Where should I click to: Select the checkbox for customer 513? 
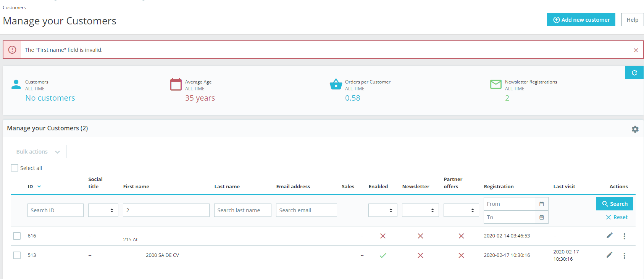[17, 255]
